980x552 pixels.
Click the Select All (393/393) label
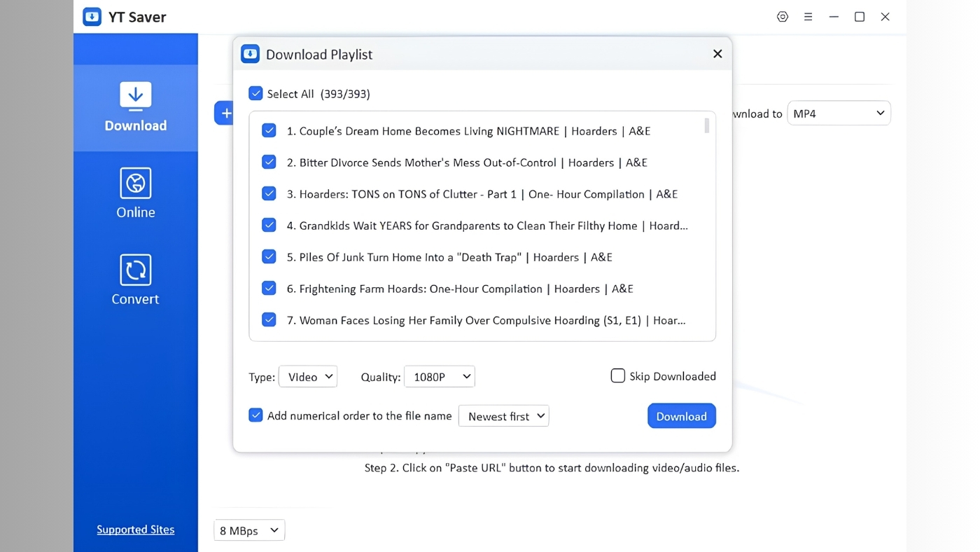tap(318, 94)
